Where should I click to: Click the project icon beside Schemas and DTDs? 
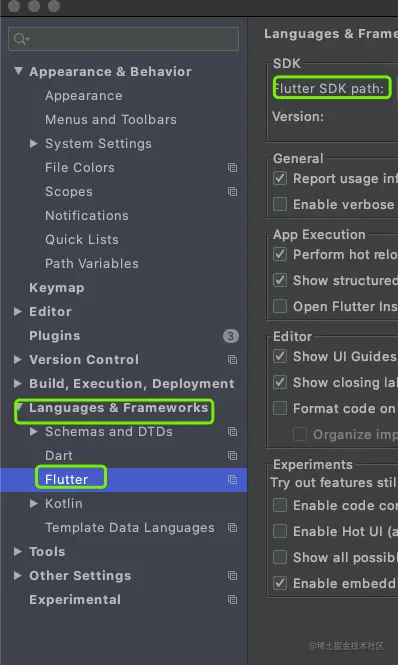point(232,432)
